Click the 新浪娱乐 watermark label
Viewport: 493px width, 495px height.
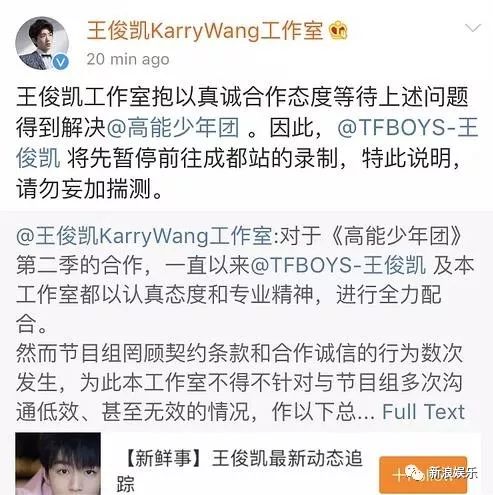point(453,473)
